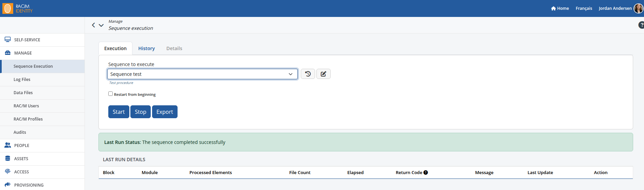Switch to the History tab
This screenshot has width=644, height=190.
(x=146, y=48)
